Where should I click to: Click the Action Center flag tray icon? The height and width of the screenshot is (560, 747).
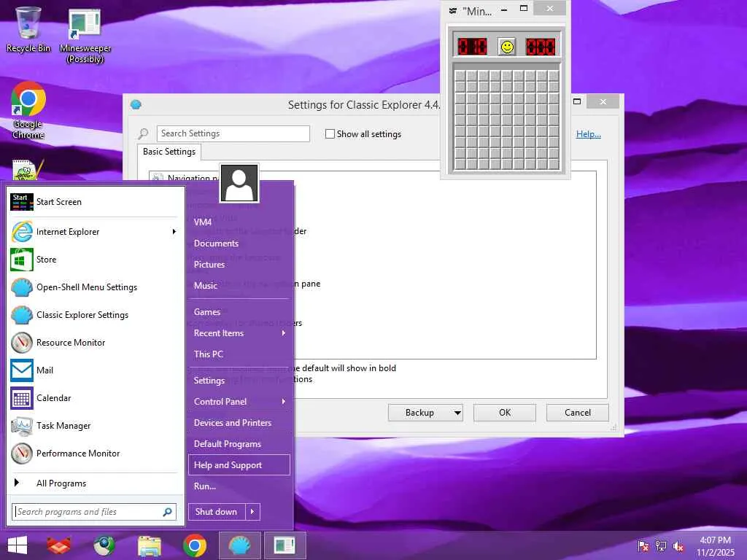coord(643,545)
